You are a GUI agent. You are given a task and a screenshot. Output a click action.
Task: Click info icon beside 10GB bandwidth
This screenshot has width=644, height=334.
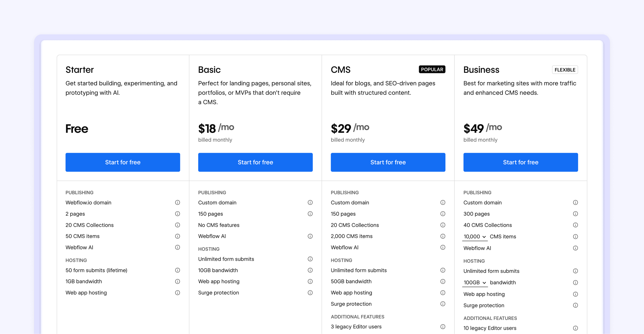coord(310,270)
